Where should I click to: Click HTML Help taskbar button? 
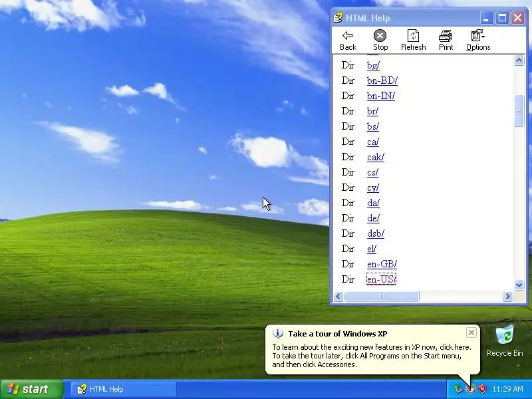coord(124,389)
